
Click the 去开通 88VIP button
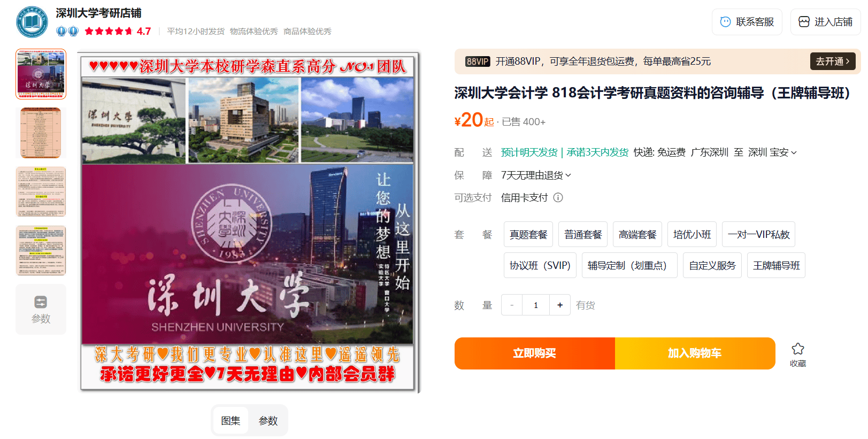(833, 61)
